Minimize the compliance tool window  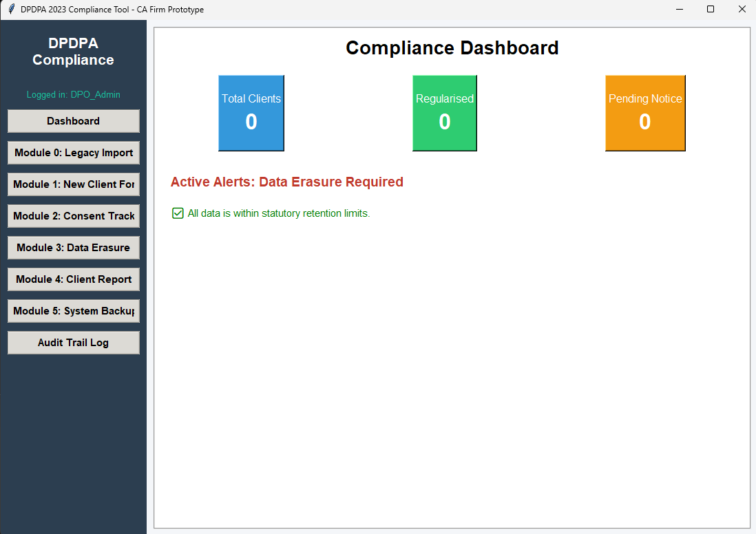click(x=680, y=10)
